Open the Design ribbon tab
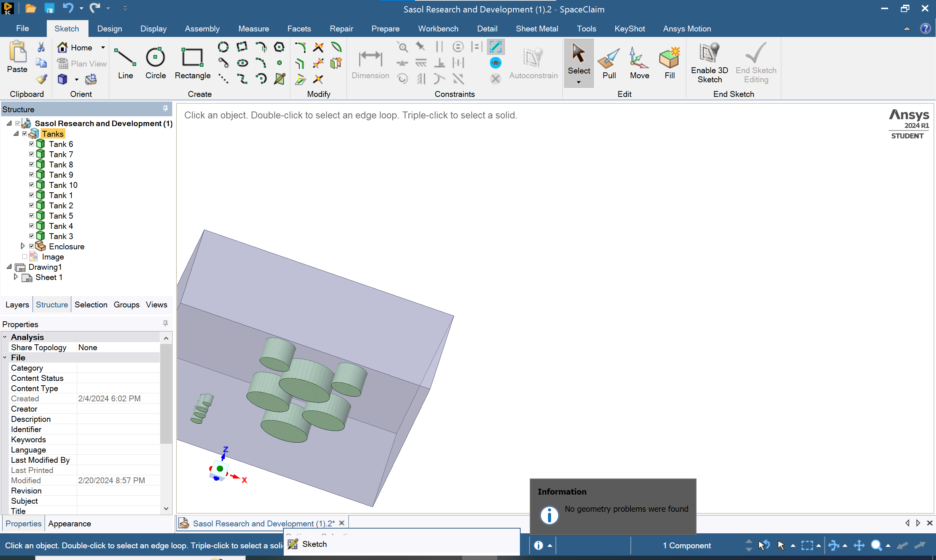This screenshot has width=936, height=560. coord(109,29)
